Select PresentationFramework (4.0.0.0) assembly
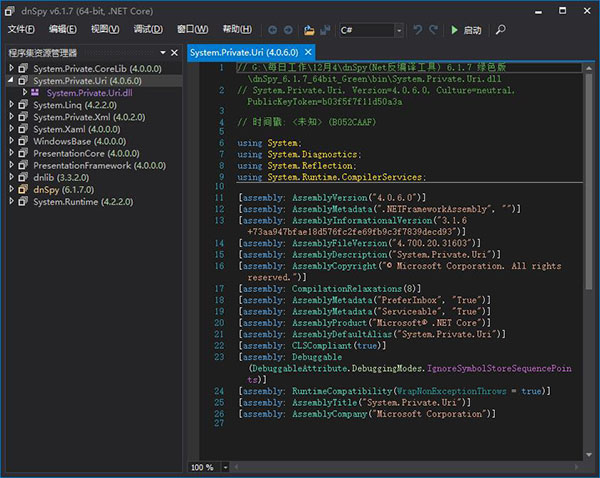 point(99,166)
